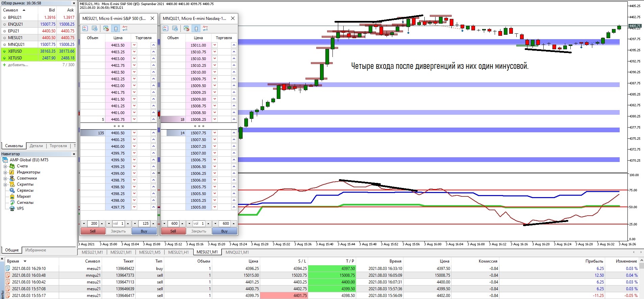Click the blue up arrow at price 15011.00
Viewport: 644px width, 299px height.
(234, 45)
